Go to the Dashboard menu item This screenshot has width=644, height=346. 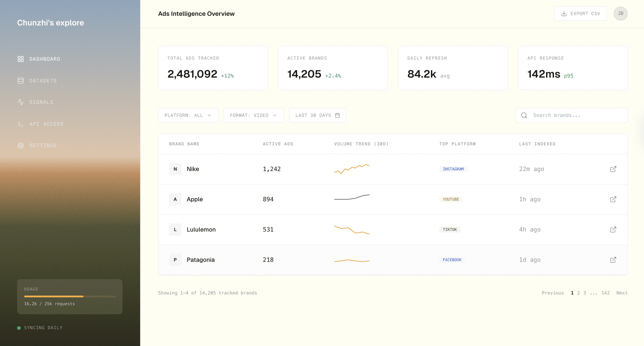pyautogui.click(x=45, y=59)
